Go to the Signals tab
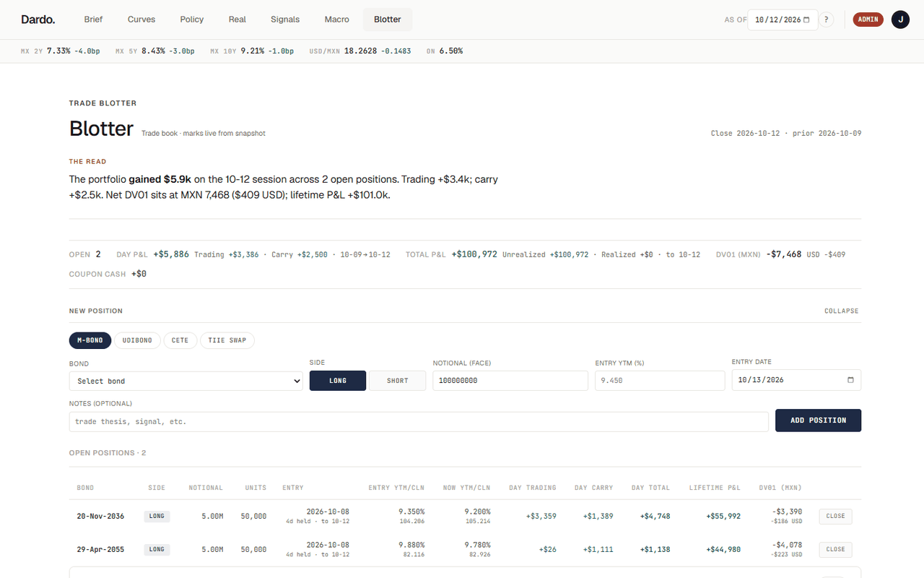This screenshot has width=924, height=578. click(x=285, y=20)
